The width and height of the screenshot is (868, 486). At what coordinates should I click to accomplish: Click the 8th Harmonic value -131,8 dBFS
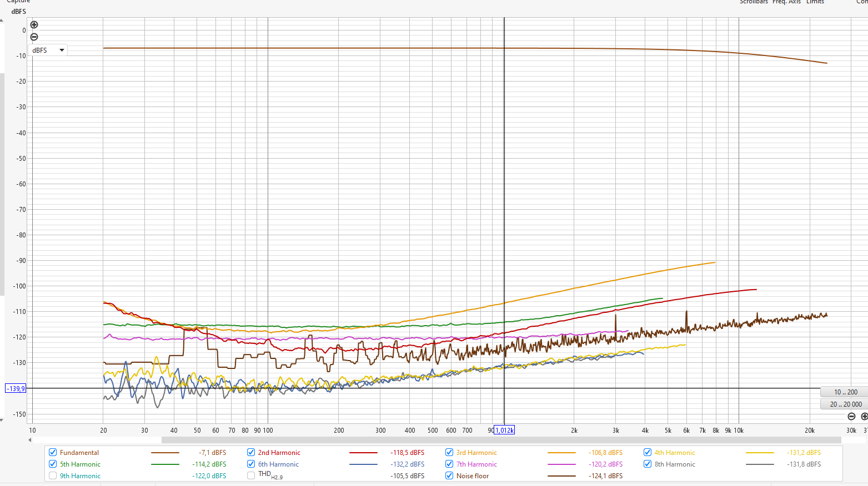(x=804, y=464)
